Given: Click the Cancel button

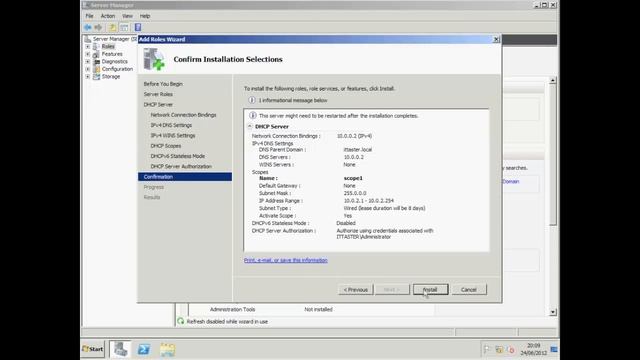Looking at the screenshot, I should click(469, 289).
